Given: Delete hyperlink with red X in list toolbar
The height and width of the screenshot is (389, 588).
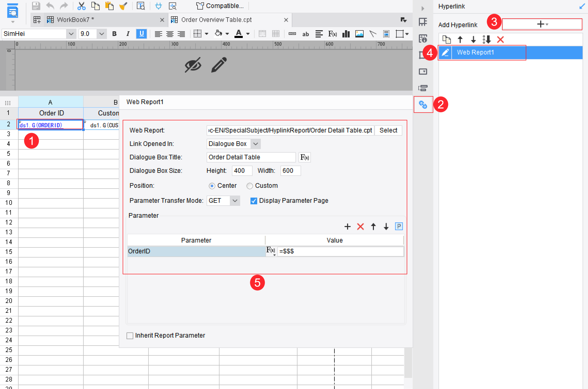Looking at the screenshot, I should click(500, 40).
